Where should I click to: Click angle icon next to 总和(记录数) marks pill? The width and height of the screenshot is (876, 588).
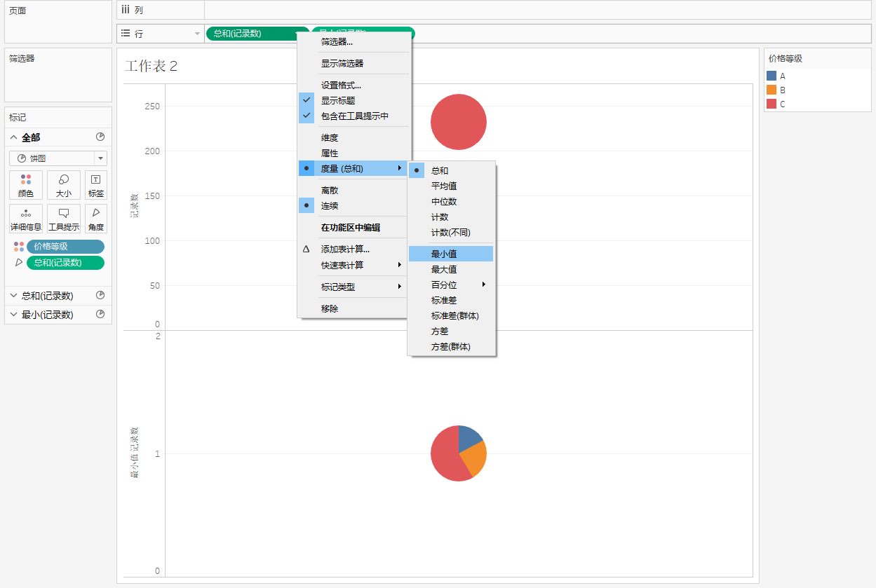pos(19,263)
